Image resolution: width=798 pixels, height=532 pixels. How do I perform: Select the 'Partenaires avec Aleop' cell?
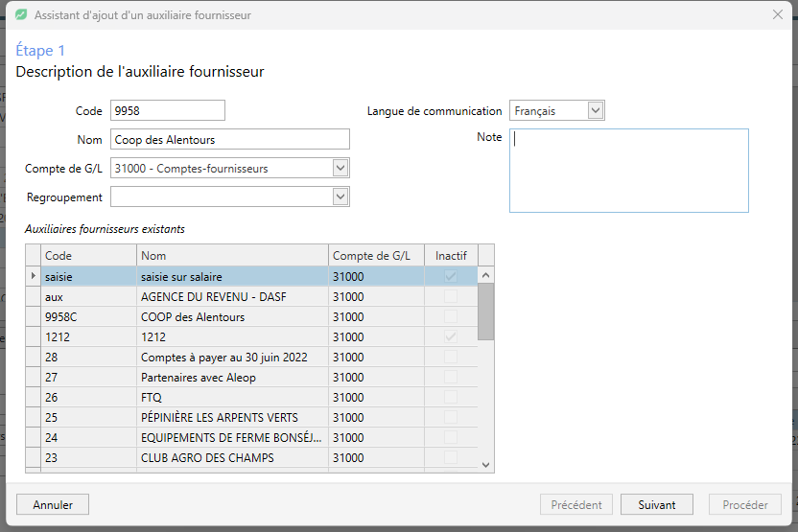coord(232,377)
